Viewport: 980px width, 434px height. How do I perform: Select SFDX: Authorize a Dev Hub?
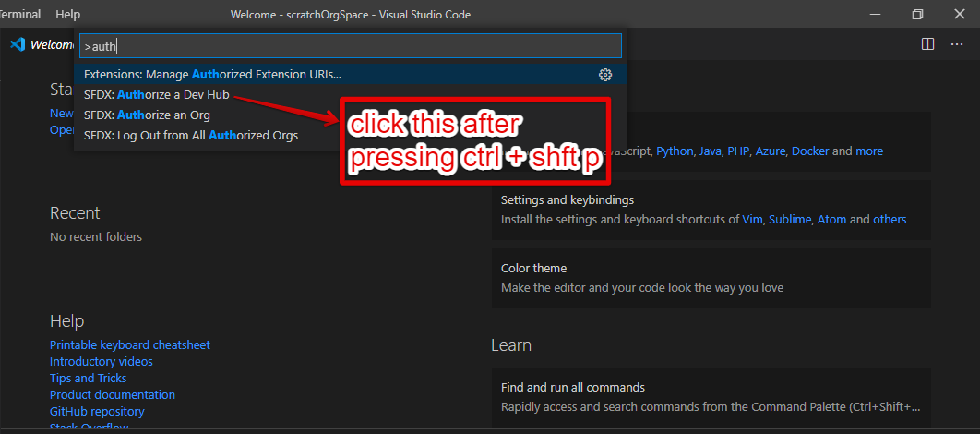click(156, 95)
